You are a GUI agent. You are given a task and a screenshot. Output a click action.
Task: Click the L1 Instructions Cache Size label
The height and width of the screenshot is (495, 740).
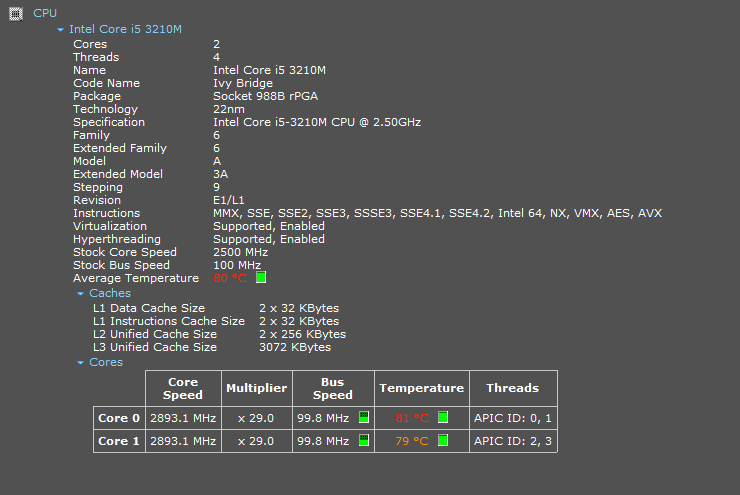point(169,321)
